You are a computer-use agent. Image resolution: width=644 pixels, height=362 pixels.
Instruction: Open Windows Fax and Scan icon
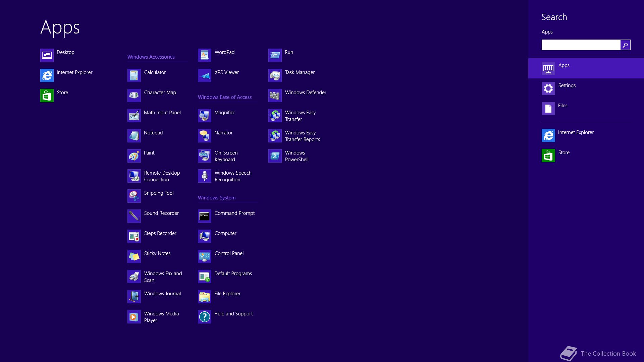click(x=134, y=277)
